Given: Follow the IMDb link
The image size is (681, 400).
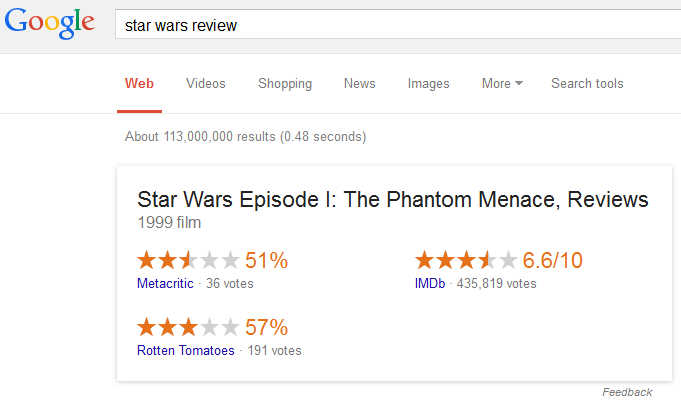Looking at the screenshot, I should (x=431, y=284).
